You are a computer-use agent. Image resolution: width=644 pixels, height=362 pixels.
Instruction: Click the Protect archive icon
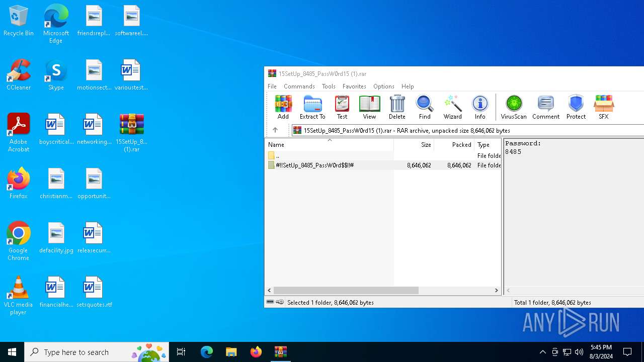tap(576, 108)
